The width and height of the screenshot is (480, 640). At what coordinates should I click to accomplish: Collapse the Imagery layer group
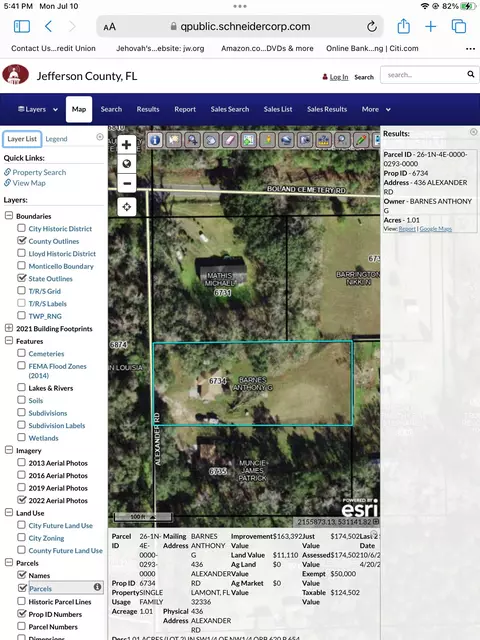[x=9, y=450]
